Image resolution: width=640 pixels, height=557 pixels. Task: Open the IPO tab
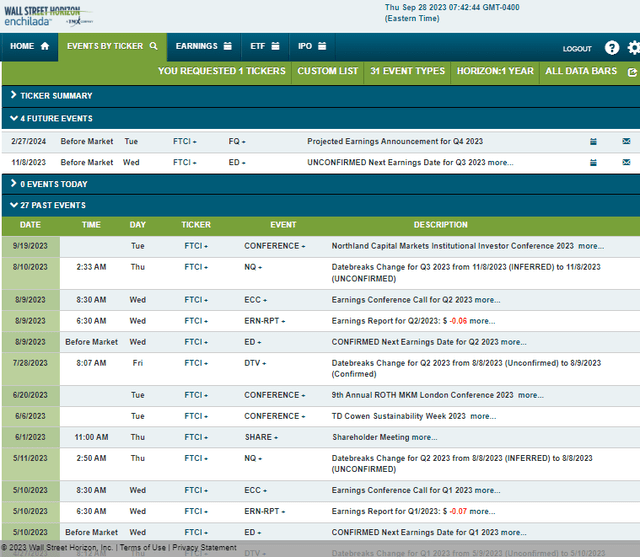click(x=312, y=46)
